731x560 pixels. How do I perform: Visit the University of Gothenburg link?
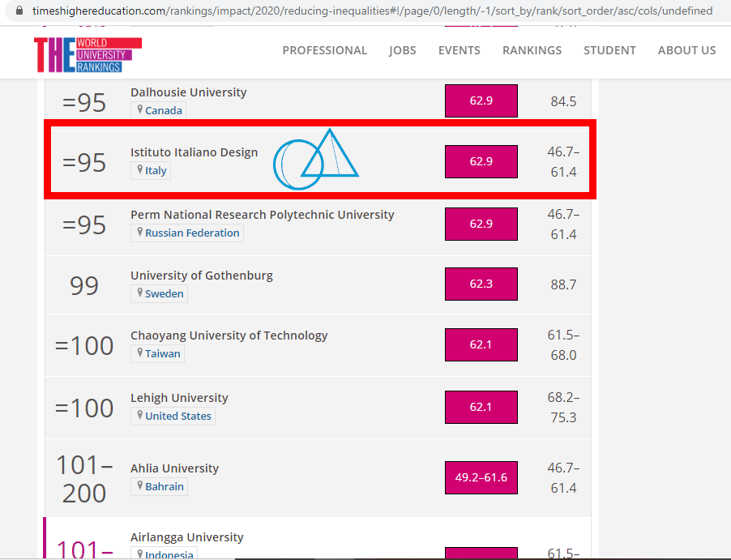pos(201,276)
